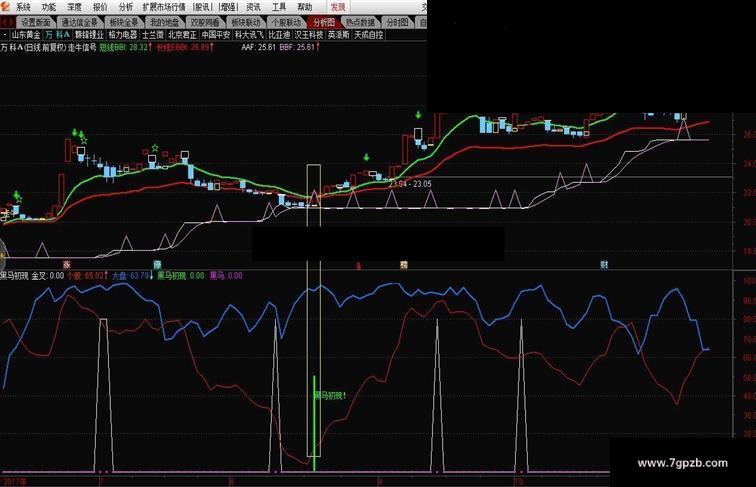Select stock 格力电器 in the stock bar
This screenshot has height=487, width=756.
point(122,35)
